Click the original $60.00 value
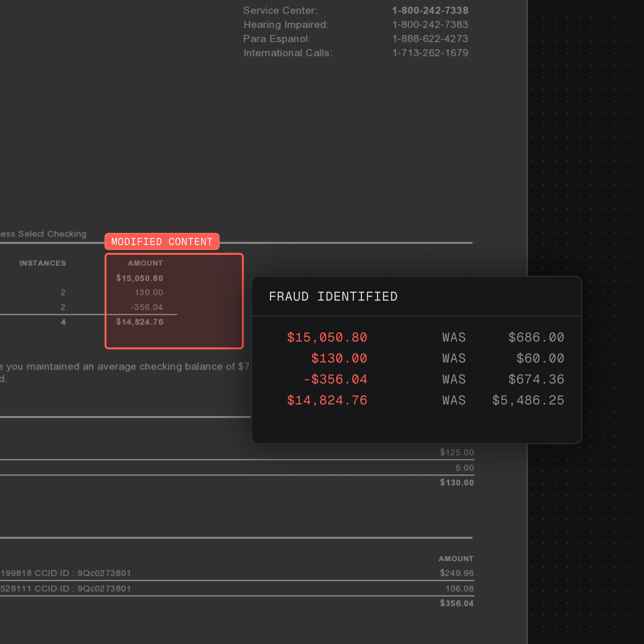The height and width of the screenshot is (644, 644). (x=540, y=358)
